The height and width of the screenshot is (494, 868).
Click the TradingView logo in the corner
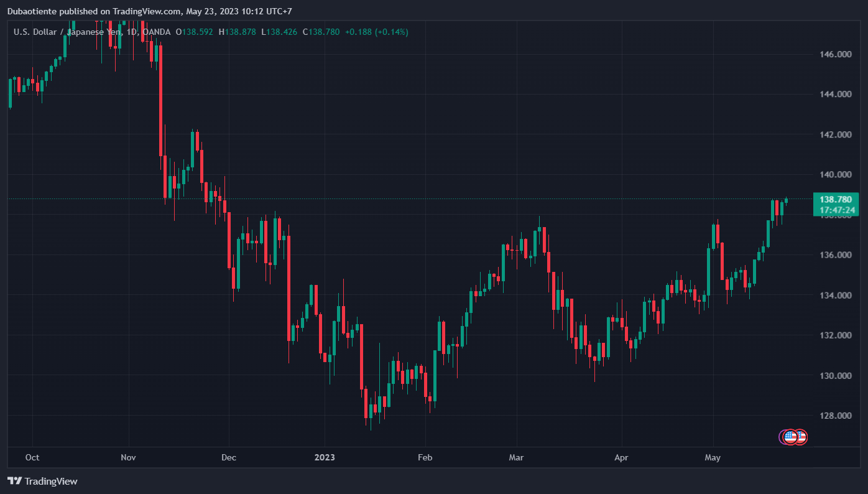tap(42, 481)
